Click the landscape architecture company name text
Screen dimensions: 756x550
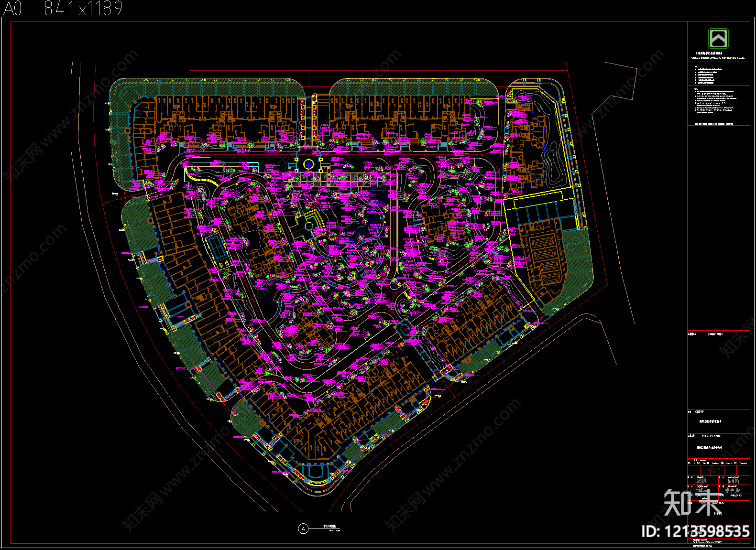coord(718,58)
